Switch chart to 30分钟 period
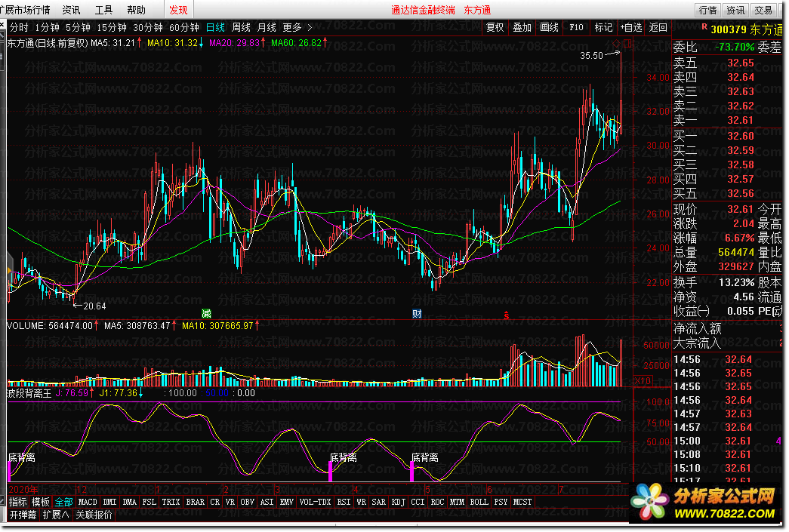The image size is (789, 532). tap(148, 28)
